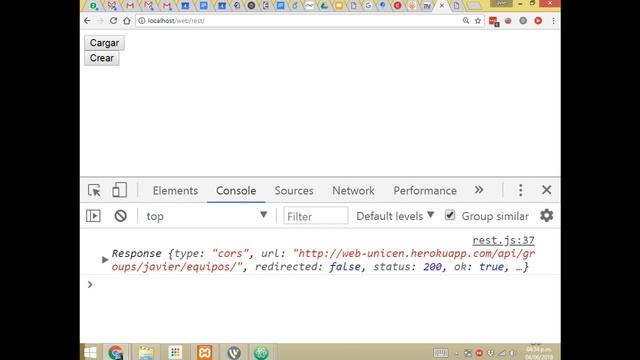Click the red play-button extension icon
Viewport: 640px width, 360px height.
point(538,20)
